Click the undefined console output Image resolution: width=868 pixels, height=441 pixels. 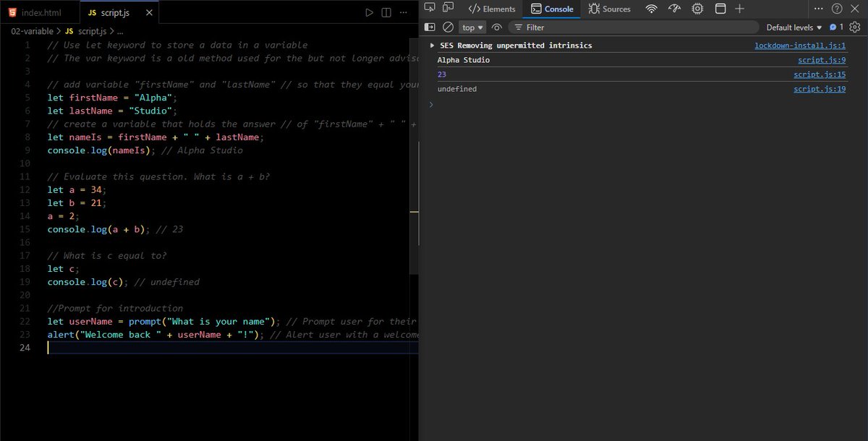click(x=456, y=89)
